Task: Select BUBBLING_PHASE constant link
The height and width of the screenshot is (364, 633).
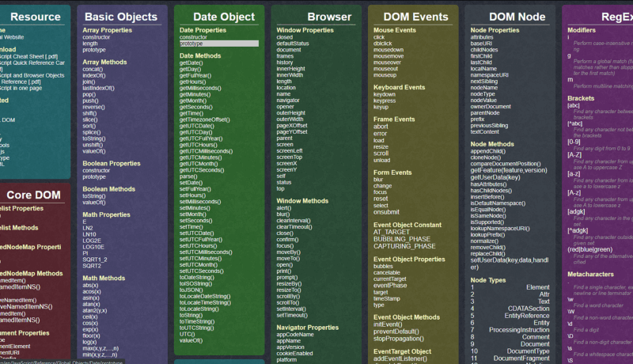Action: (402, 239)
